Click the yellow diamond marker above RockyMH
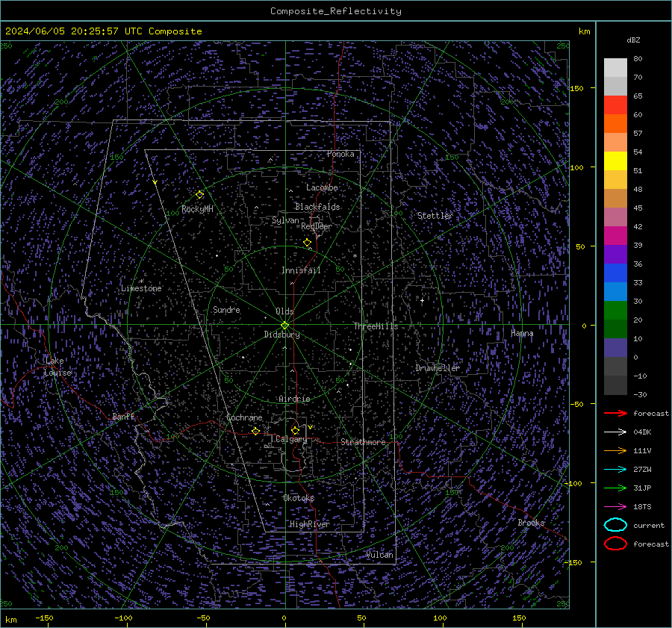672x628 pixels. pyautogui.click(x=199, y=195)
